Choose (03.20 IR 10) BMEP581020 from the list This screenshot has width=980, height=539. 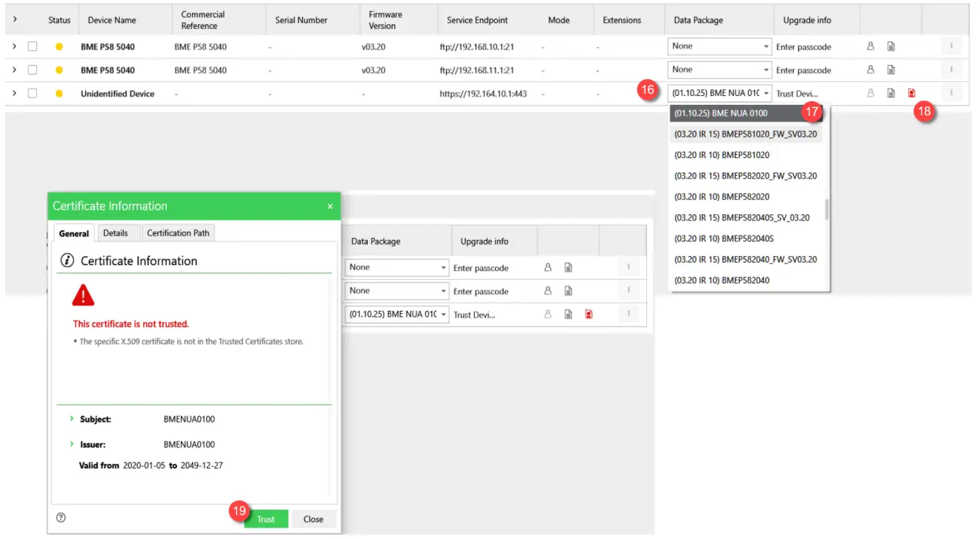(x=746, y=155)
